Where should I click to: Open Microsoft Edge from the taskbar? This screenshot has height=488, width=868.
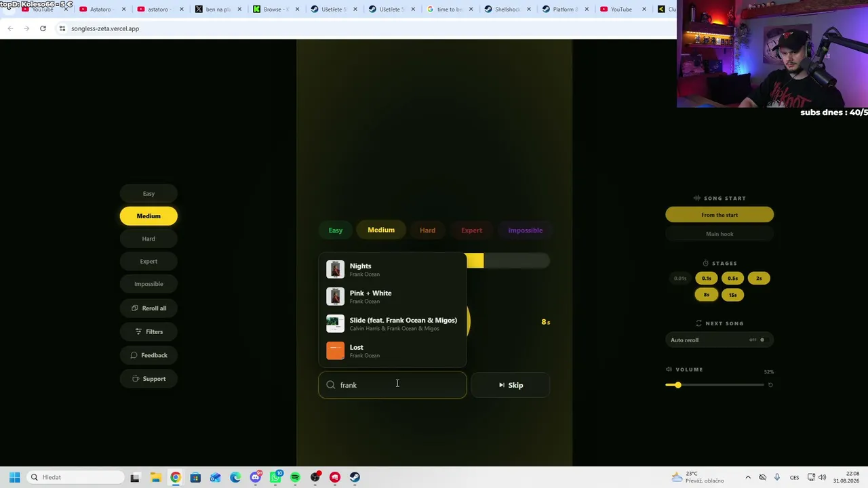(235, 477)
